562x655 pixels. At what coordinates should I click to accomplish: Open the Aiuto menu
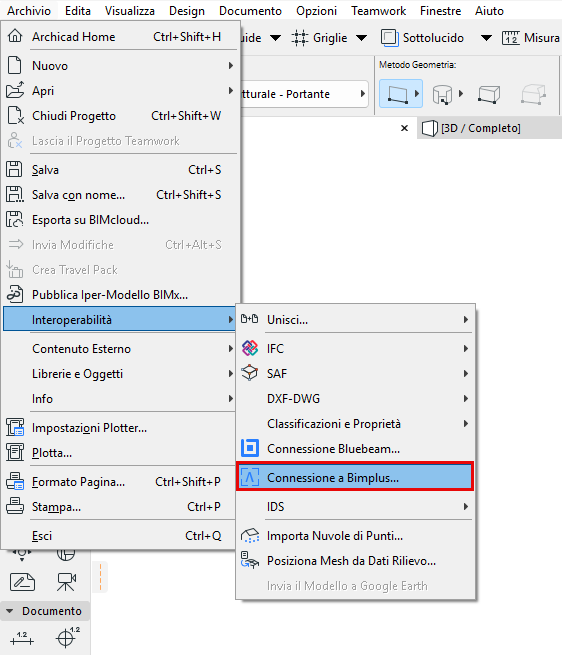[x=489, y=10]
